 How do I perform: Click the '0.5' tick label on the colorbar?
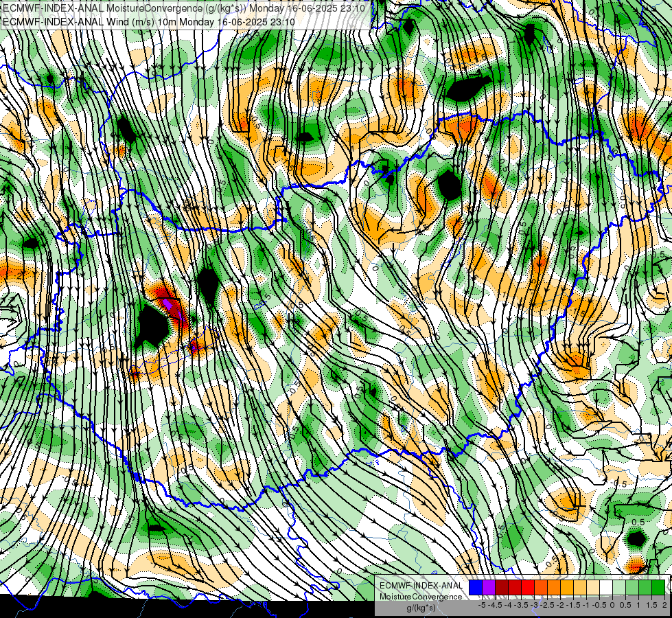coord(625,605)
